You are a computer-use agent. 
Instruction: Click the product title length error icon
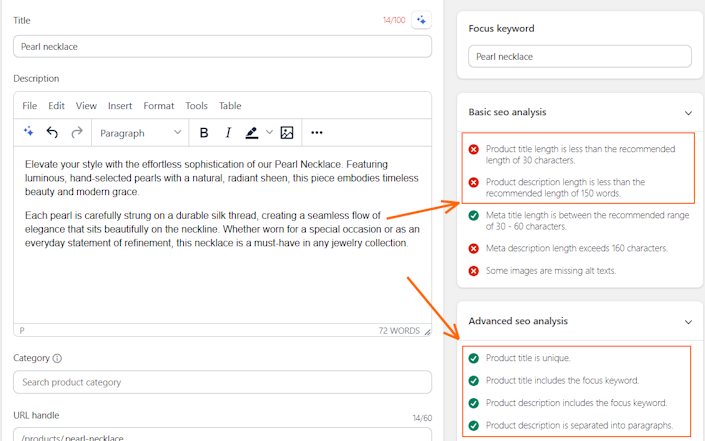[473, 149]
